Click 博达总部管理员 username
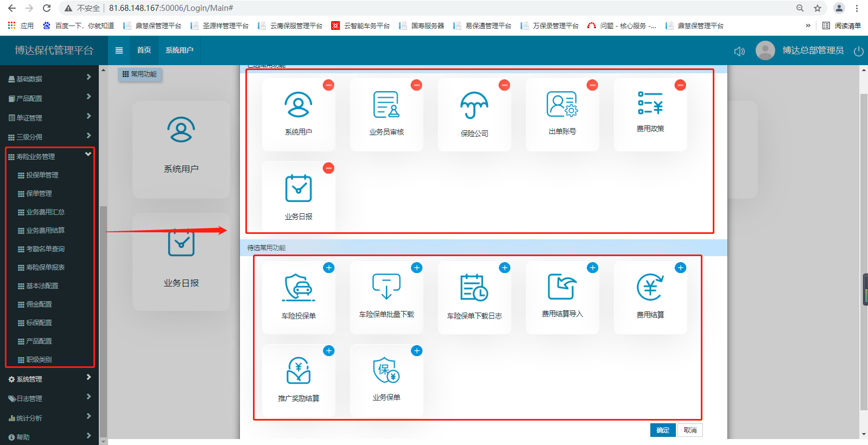 (x=813, y=50)
